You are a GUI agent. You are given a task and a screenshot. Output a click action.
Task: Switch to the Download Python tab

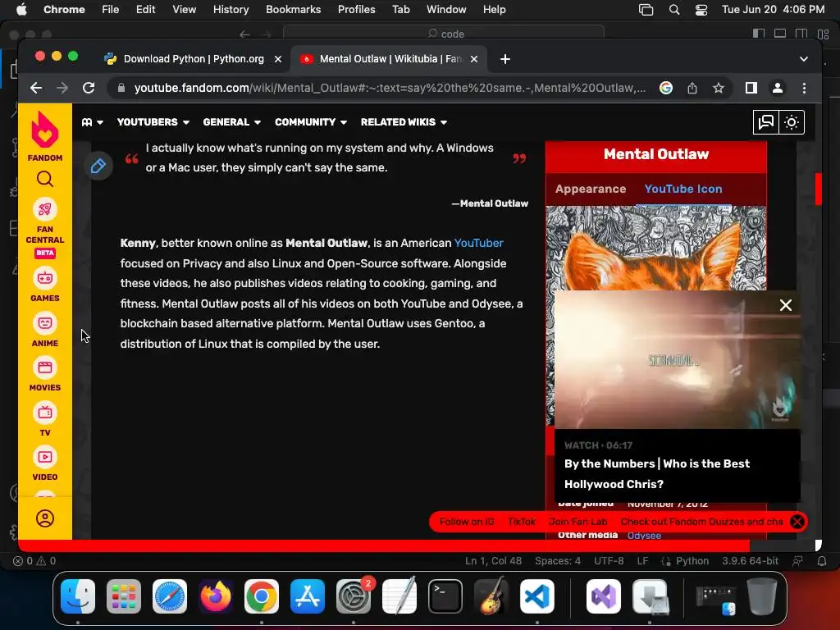(x=192, y=59)
